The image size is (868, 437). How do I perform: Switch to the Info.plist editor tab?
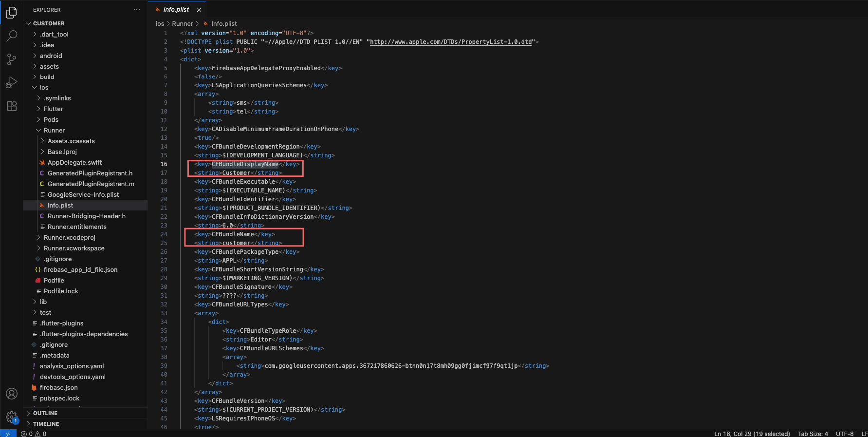[176, 10]
